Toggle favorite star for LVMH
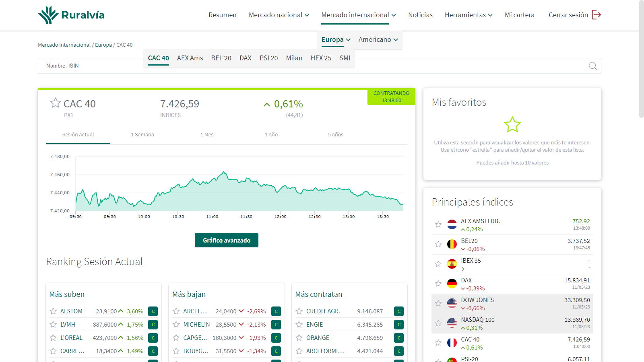This screenshot has height=362, width=644. pos(53,325)
